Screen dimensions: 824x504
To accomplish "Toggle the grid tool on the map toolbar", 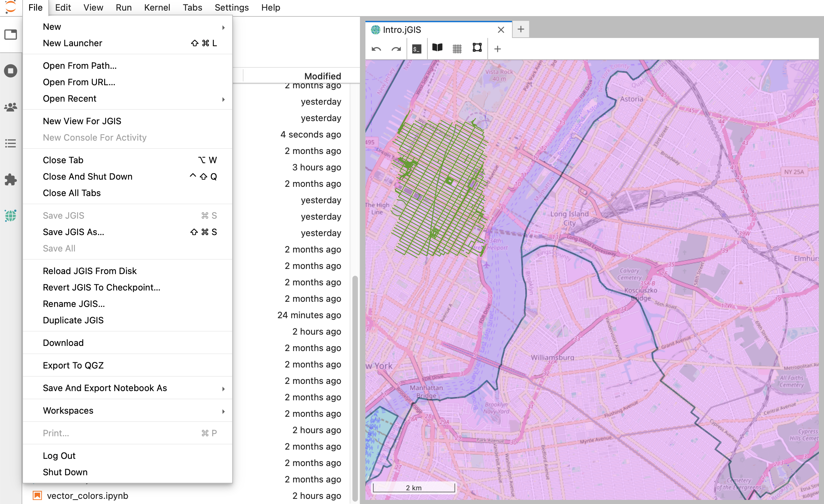I will click(x=458, y=48).
